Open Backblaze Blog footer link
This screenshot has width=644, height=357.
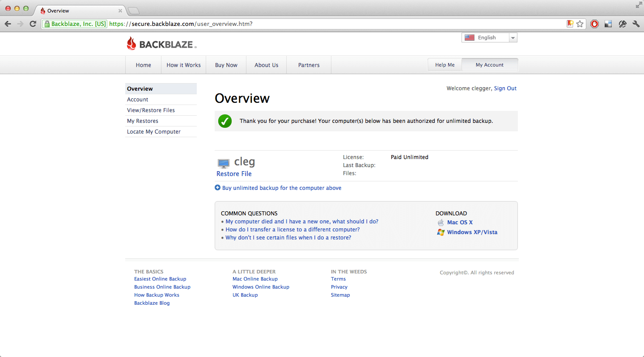[152, 303]
